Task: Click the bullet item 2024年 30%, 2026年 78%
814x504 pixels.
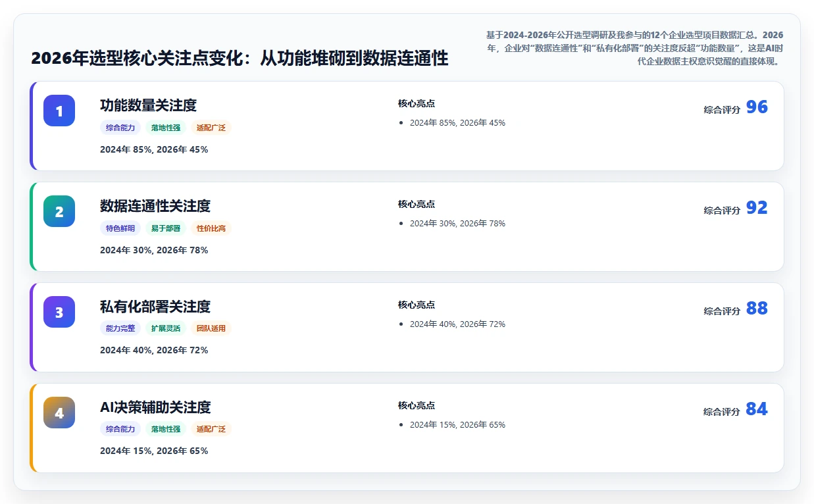Action: click(x=457, y=224)
